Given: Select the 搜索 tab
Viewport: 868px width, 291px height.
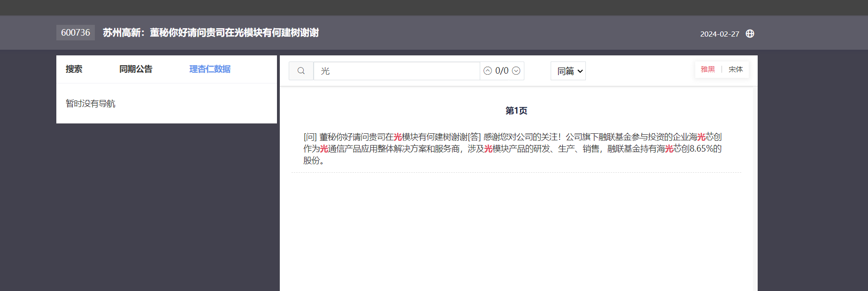Looking at the screenshot, I should pyautogui.click(x=74, y=69).
